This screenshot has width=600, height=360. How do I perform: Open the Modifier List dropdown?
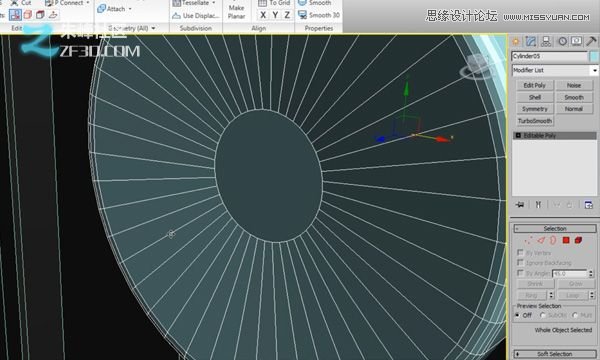coord(595,70)
